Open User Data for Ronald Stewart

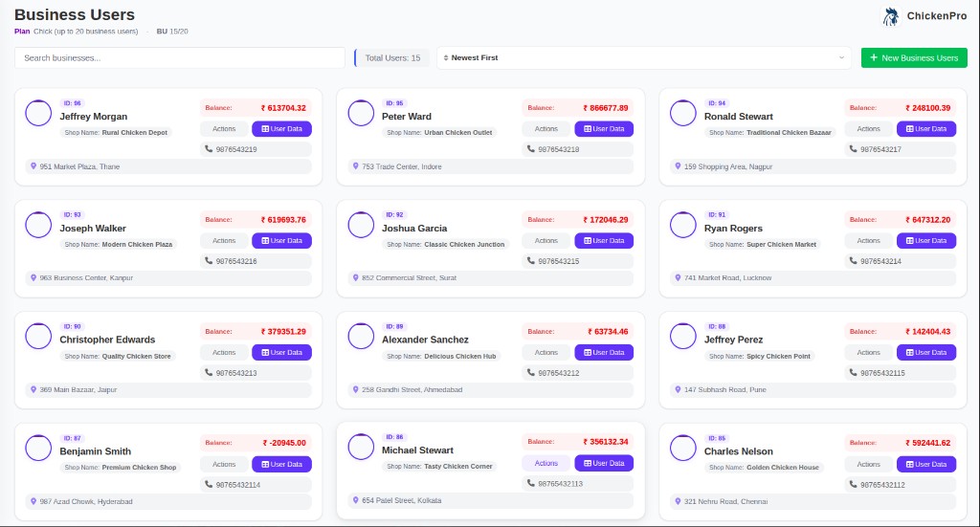pos(926,128)
